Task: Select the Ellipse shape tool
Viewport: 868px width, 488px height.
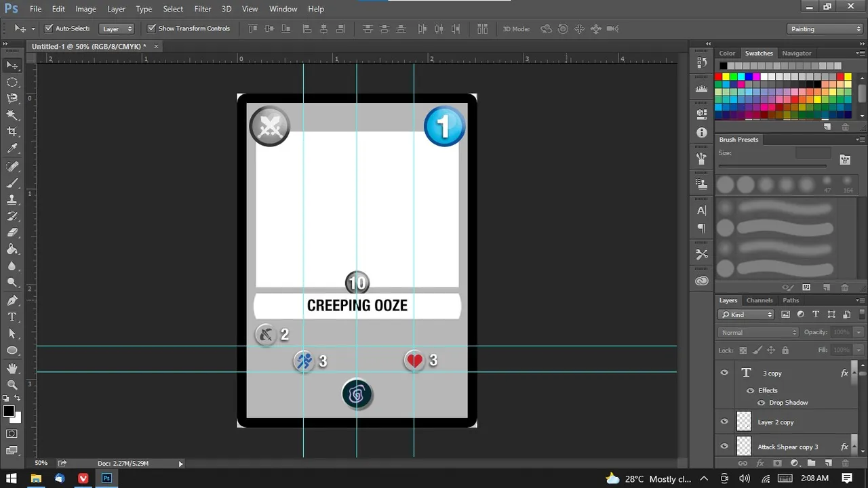Action: pyautogui.click(x=12, y=350)
